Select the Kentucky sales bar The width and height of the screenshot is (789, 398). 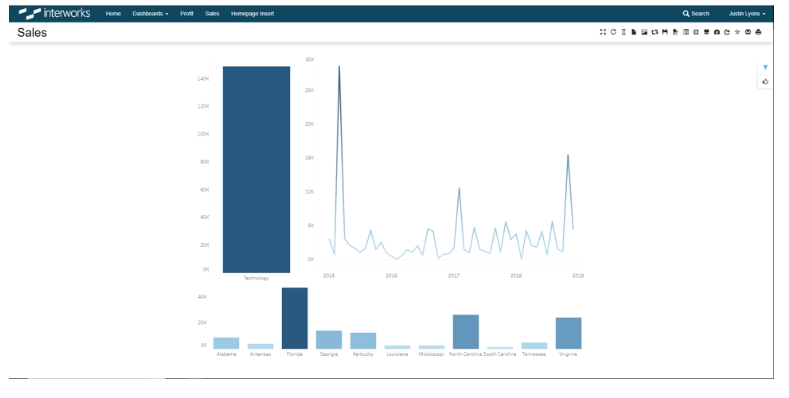click(x=363, y=341)
